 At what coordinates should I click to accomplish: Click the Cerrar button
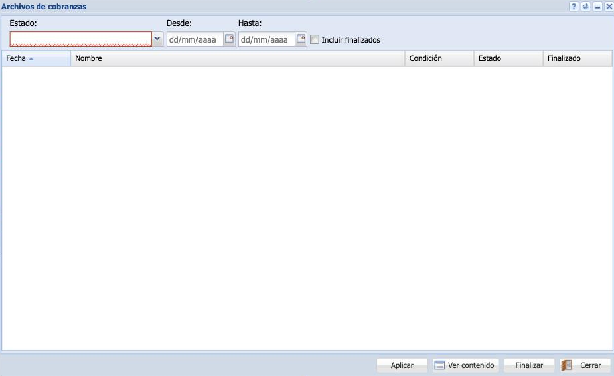[x=585, y=365]
